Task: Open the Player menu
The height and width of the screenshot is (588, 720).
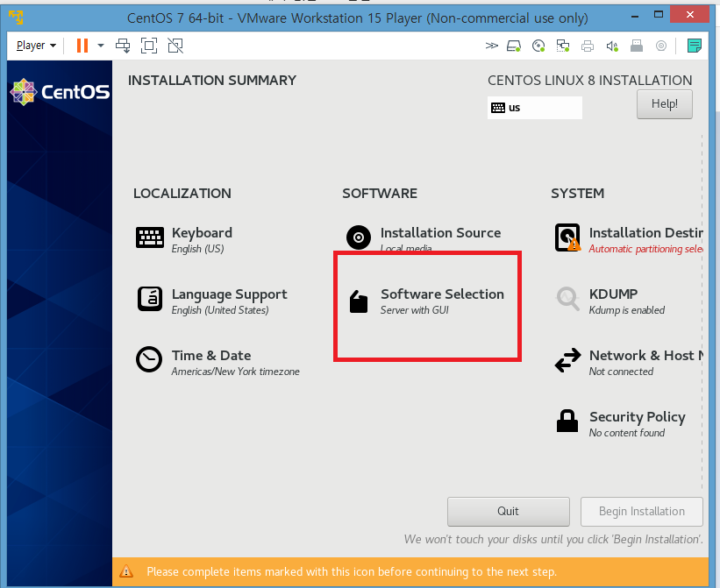Action: pos(36,46)
